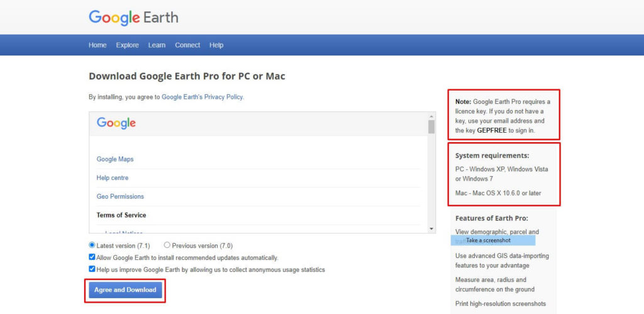
Task: Click System requirements heading
Action: 492,156
